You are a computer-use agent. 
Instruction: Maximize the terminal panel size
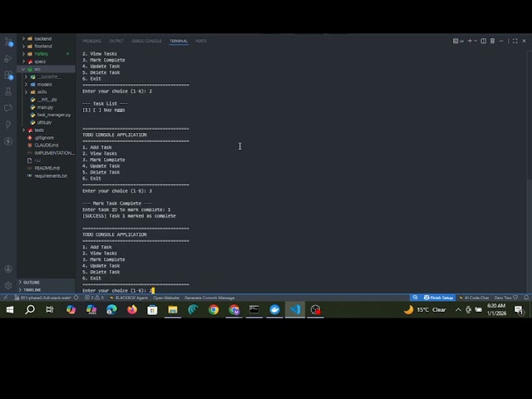pos(515,41)
